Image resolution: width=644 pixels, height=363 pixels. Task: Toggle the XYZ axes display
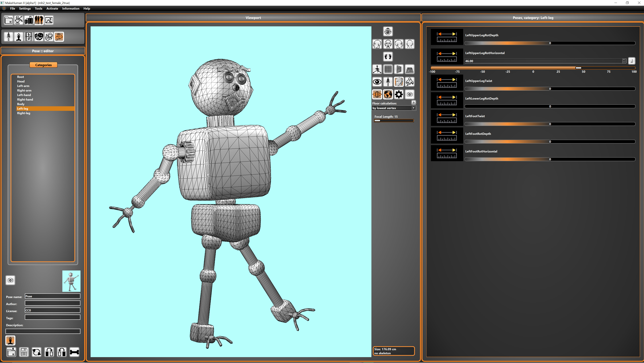377,69
